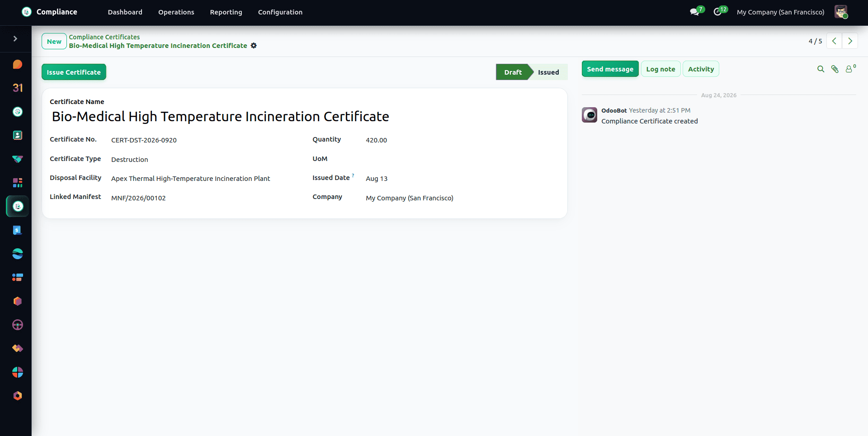Click the OdooBot author name
This screenshot has width=868, height=436.
614,110
